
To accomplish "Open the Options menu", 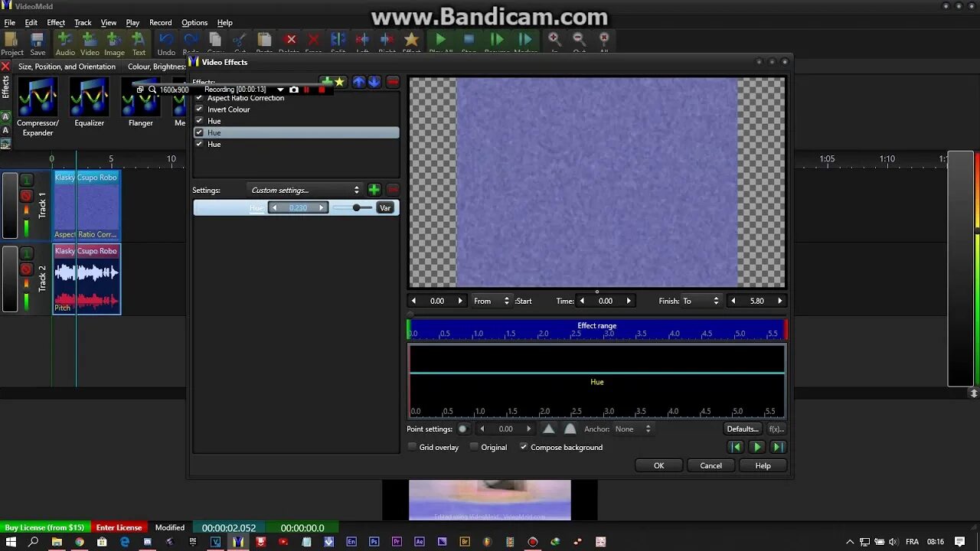I will (x=194, y=22).
